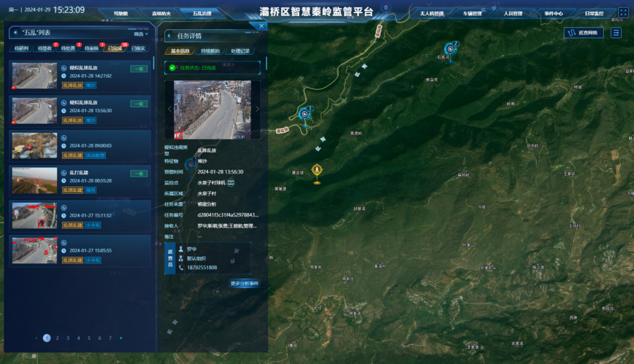Open the 处理记录 tab
634x364 pixels.
tap(240, 51)
